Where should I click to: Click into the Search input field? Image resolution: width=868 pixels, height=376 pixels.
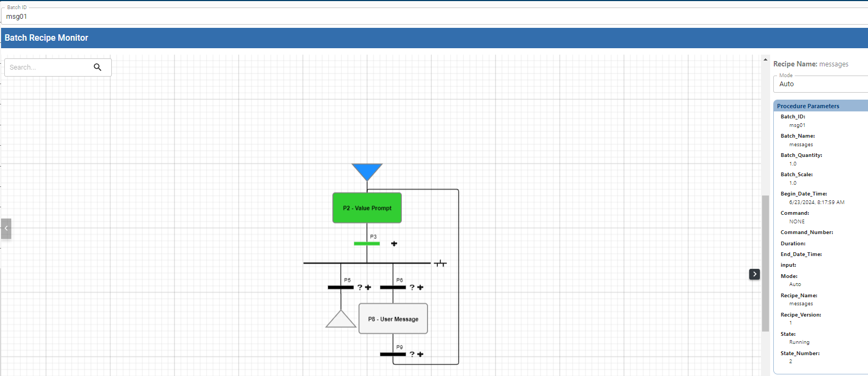click(x=48, y=67)
